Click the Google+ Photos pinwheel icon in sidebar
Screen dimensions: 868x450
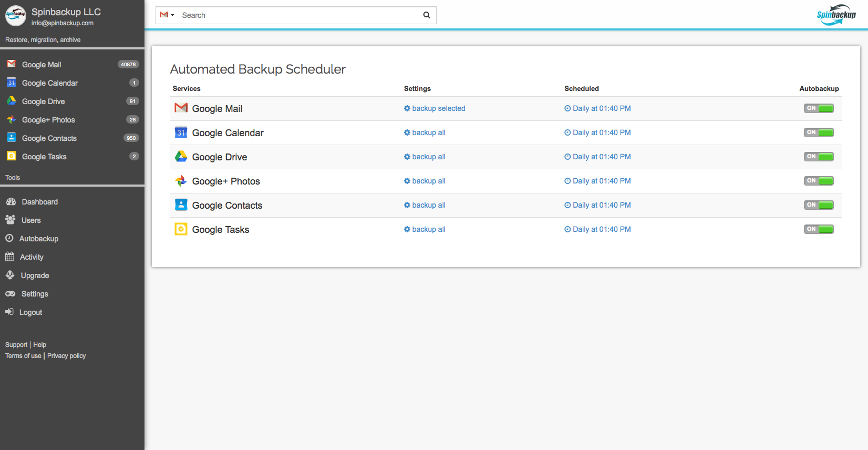pos(12,119)
